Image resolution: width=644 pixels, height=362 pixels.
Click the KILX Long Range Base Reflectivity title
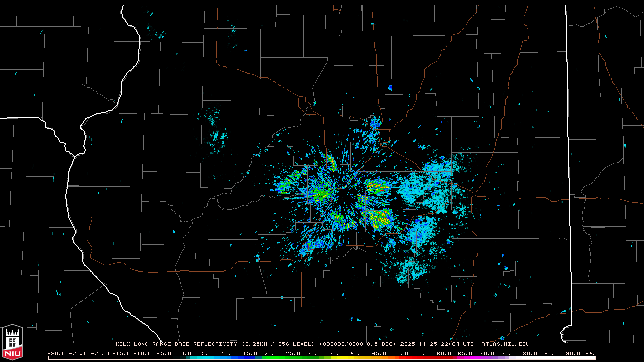pos(176,344)
